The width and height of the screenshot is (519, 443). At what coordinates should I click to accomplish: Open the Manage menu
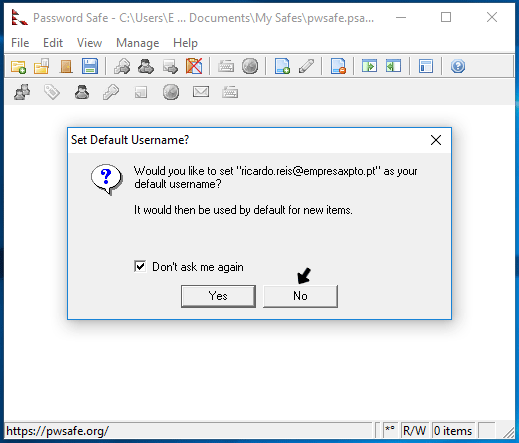(138, 43)
